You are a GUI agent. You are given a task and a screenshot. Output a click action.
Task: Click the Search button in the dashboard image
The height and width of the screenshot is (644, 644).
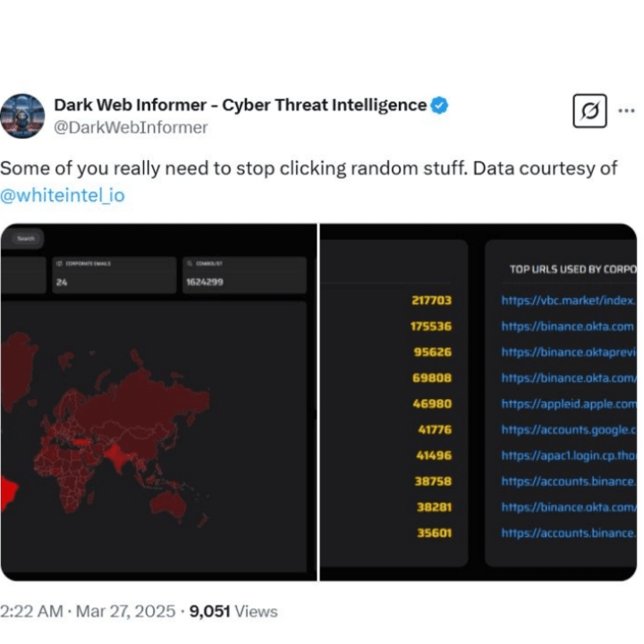coord(26,238)
